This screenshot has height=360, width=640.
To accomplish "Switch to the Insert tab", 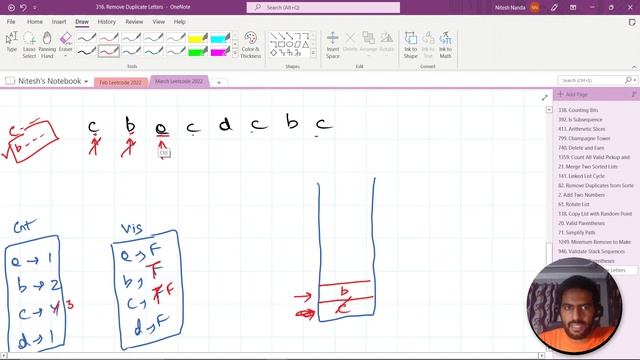I will click(x=59, y=22).
